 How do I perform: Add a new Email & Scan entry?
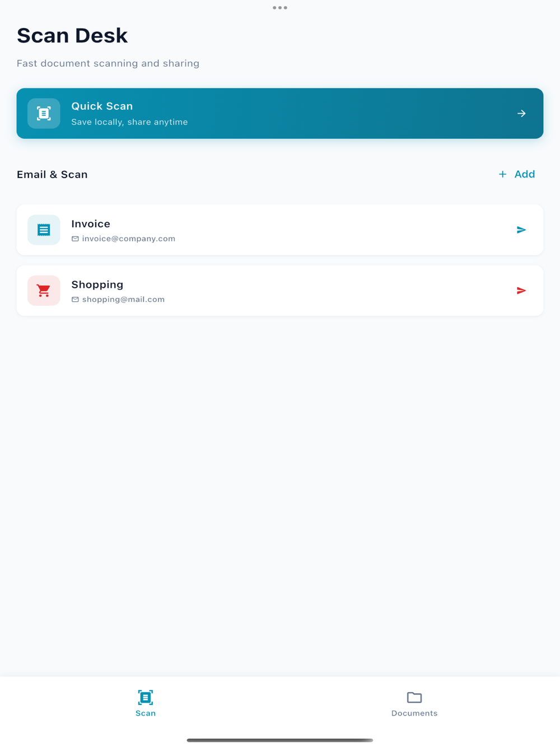(516, 174)
